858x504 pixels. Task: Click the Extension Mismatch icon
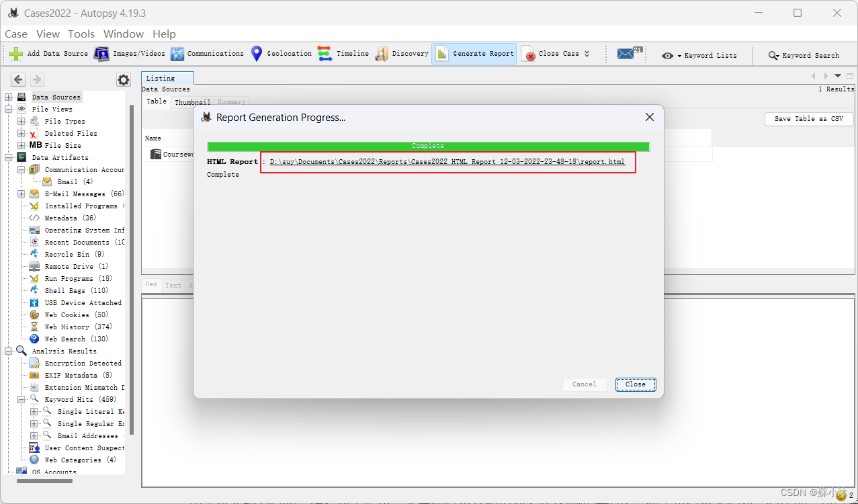pos(34,388)
